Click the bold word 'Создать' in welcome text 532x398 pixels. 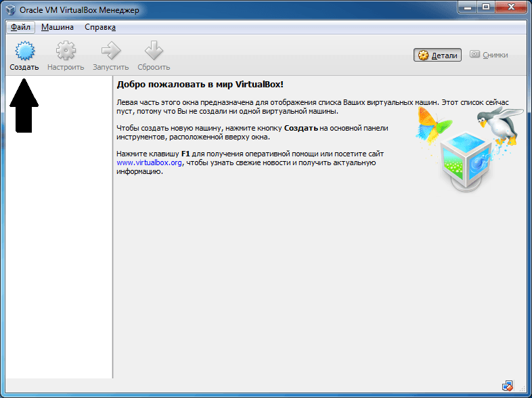301,128
